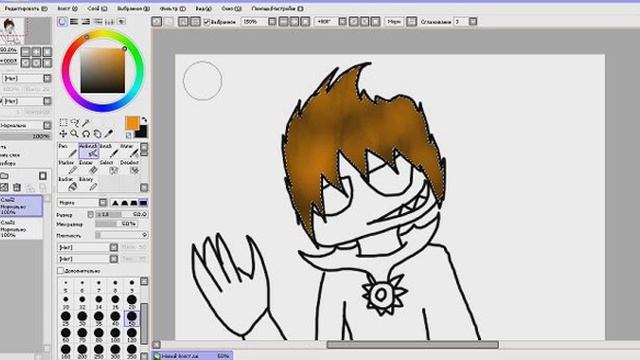Click the new layer folder icon
The image size is (640, 360).
(x=4, y=176)
